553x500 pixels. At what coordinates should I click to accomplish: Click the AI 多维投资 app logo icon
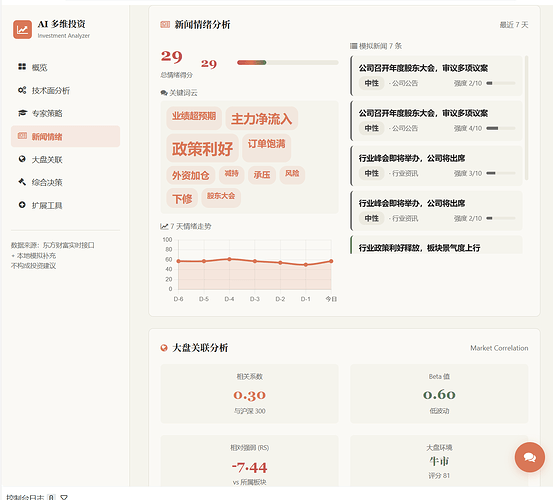(x=22, y=29)
